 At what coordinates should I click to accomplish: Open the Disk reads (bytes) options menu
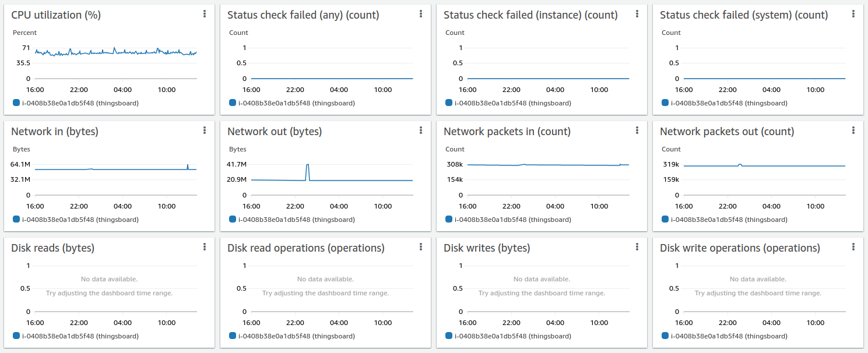point(205,247)
